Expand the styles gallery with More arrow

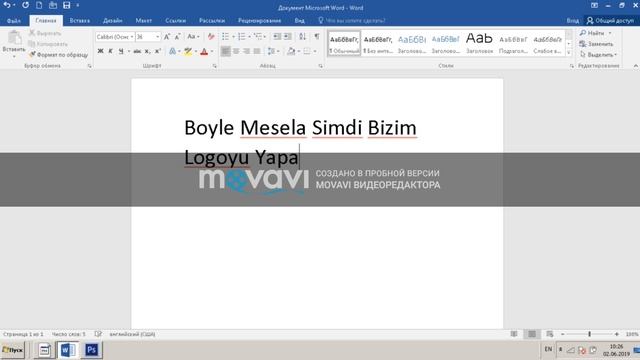click(569, 53)
